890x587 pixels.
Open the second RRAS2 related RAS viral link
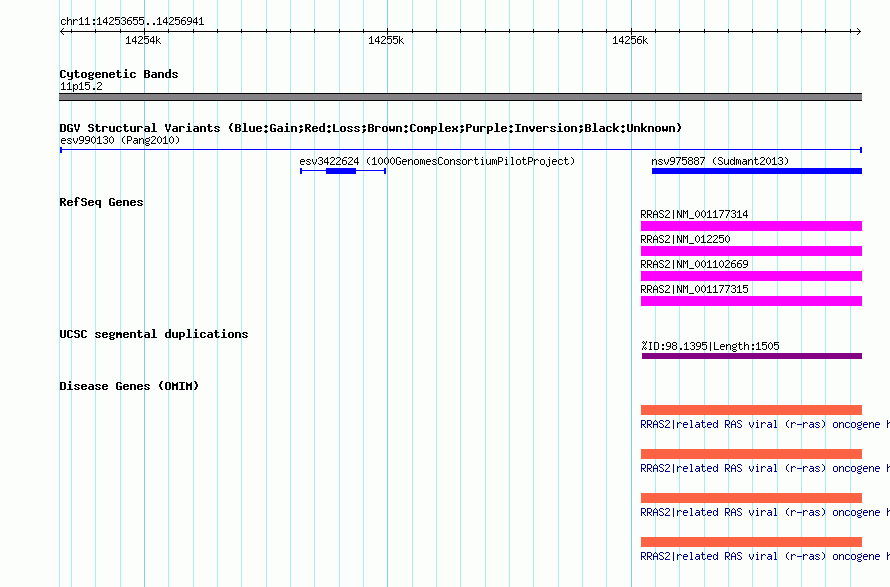[765, 468]
